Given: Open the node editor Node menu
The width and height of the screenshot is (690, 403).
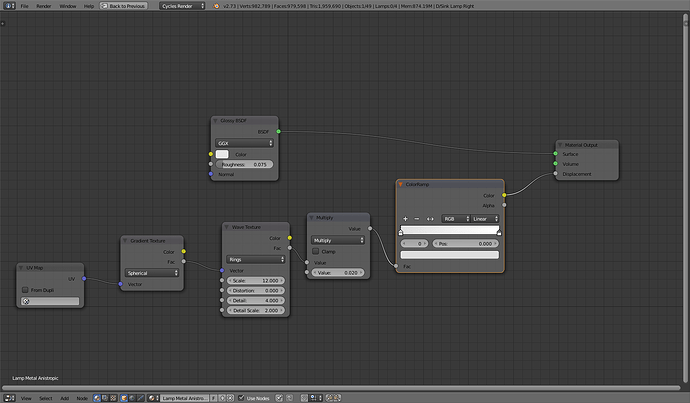Looking at the screenshot, I should coord(82,398).
